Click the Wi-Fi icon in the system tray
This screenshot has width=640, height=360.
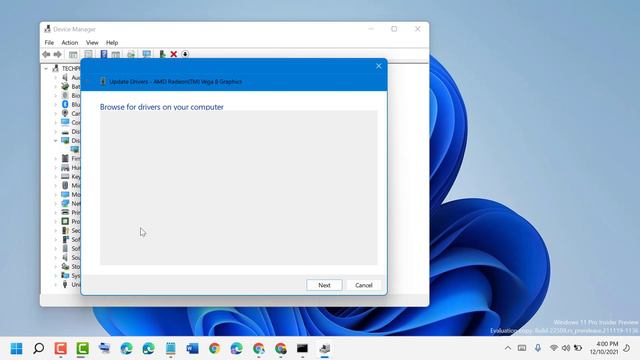click(553, 348)
